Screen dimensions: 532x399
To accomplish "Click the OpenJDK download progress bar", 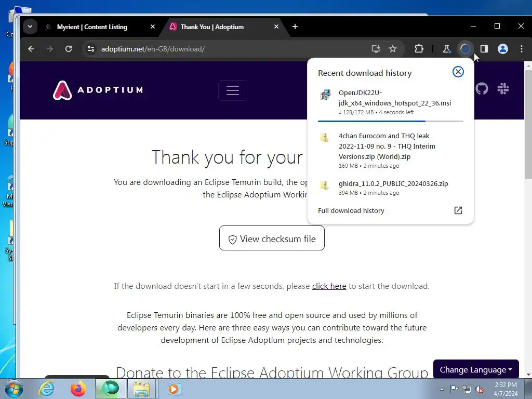I will (391, 121).
